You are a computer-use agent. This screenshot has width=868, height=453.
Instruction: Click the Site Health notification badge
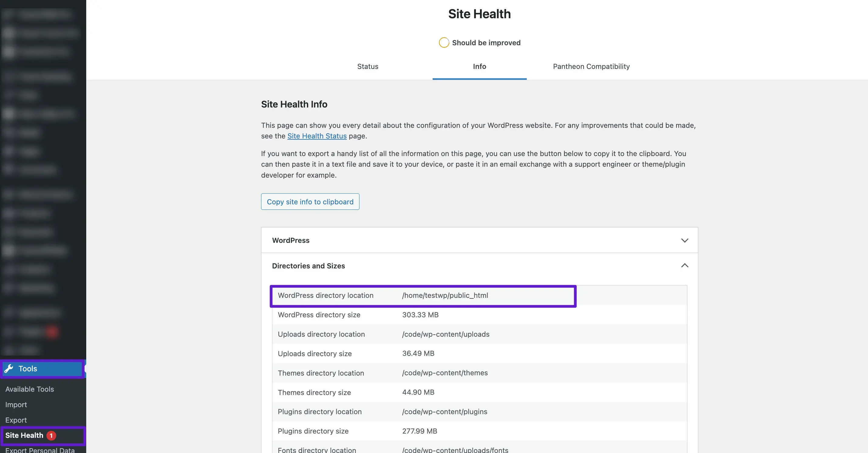click(51, 435)
